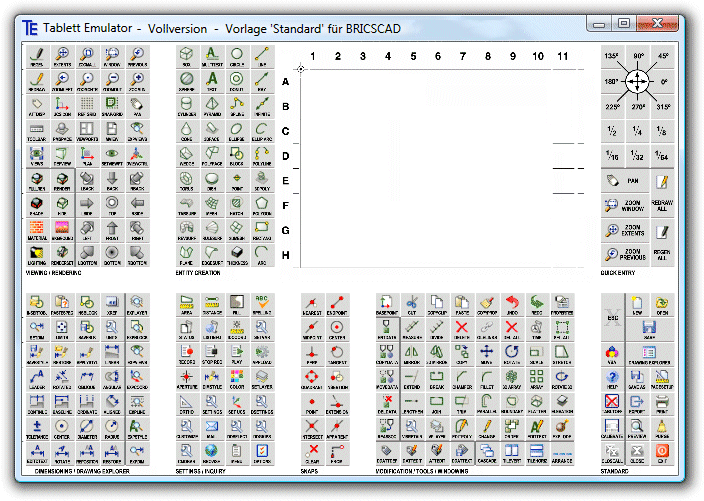Click the PAN button in Quick Entry

click(625, 181)
